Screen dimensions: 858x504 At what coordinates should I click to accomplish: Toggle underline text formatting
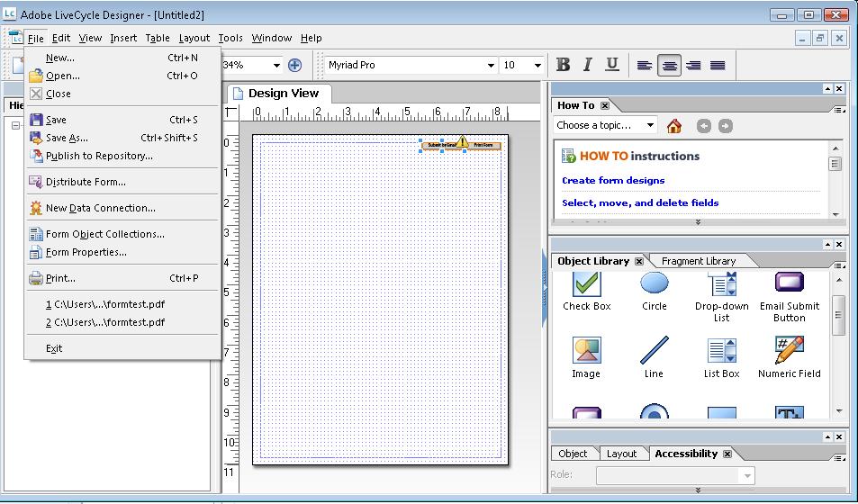tap(612, 65)
